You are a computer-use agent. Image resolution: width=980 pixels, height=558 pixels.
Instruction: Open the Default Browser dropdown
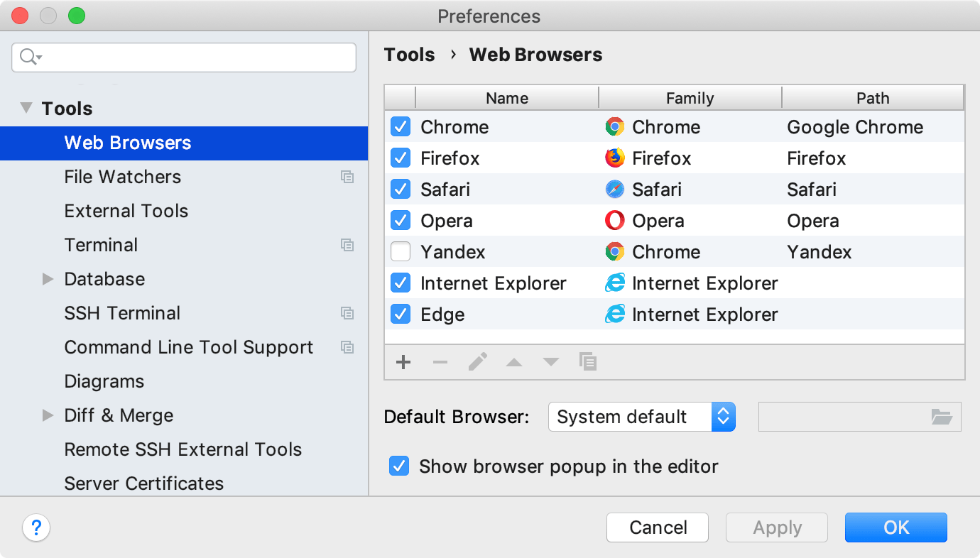pos(642,417)
